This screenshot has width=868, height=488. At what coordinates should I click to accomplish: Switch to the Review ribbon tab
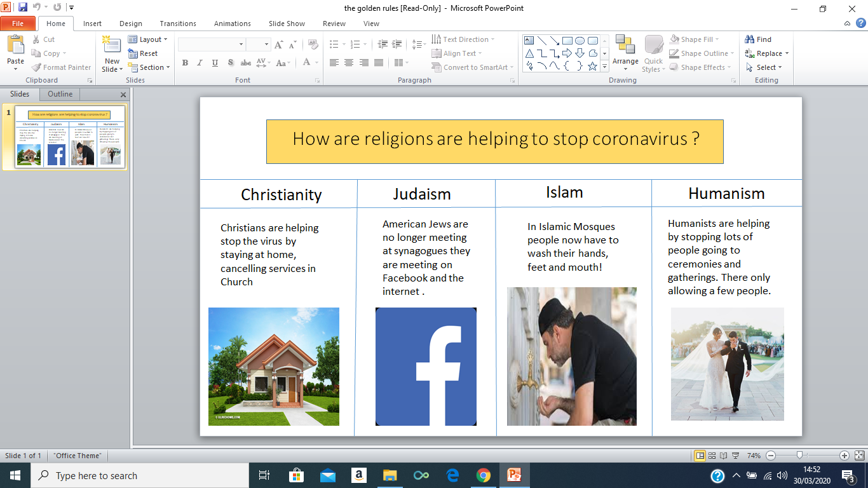pyautogui.click(x=334, y=24)
